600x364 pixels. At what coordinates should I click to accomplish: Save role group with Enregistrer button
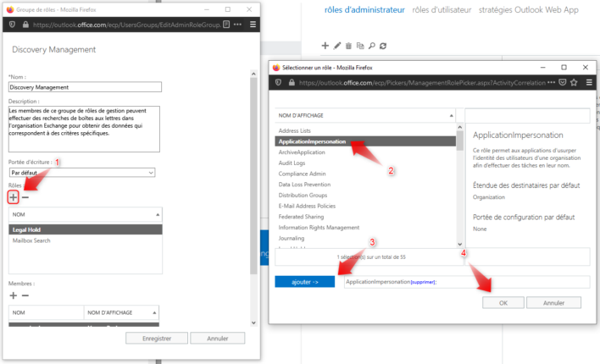[x=157, y=339]
